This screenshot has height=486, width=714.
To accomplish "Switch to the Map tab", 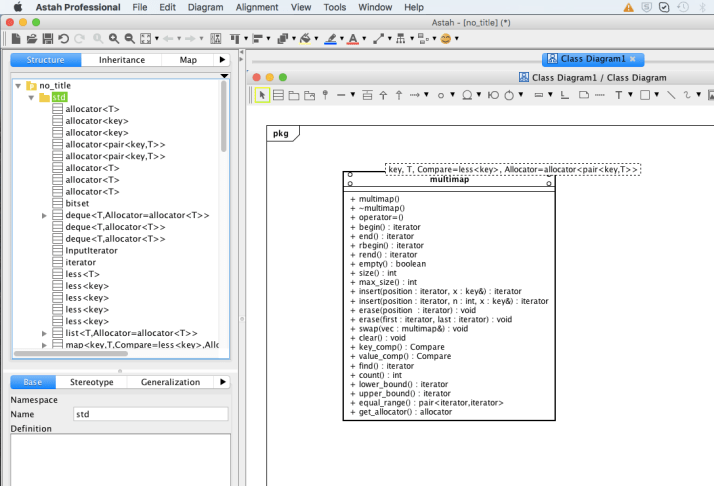I will pyautogui.click(x=188, y=60).
